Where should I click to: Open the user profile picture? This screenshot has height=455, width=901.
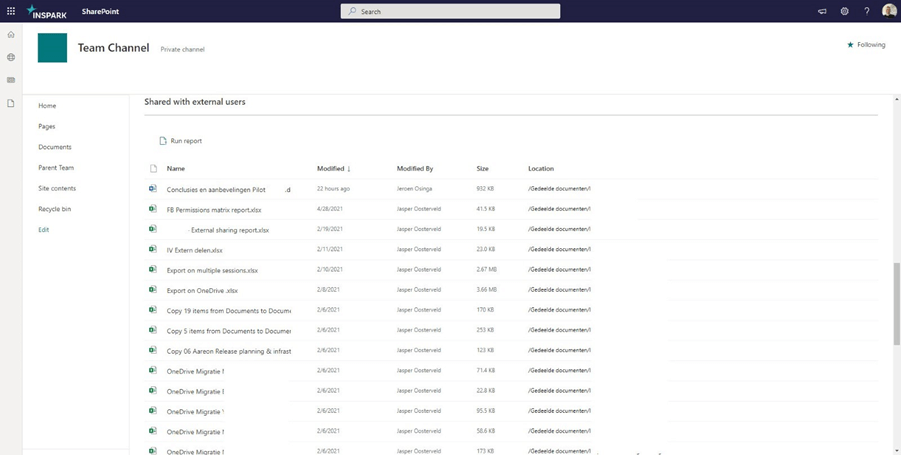889,11
